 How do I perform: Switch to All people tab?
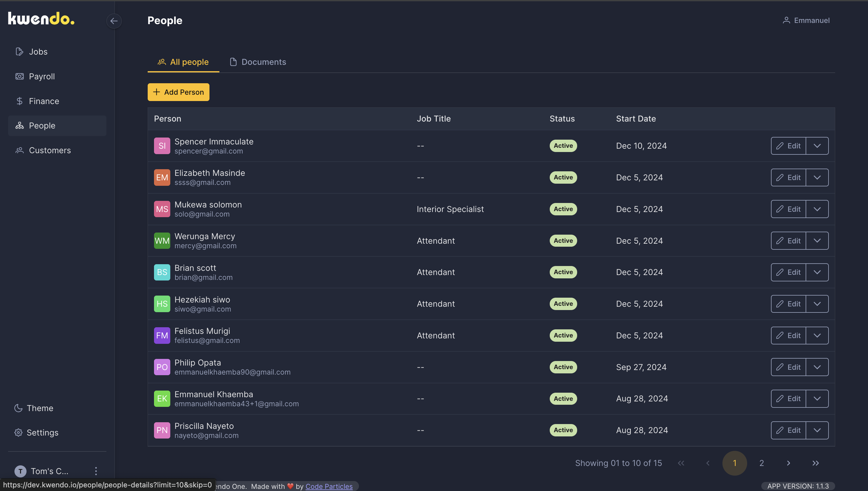(x=183, y=62)
